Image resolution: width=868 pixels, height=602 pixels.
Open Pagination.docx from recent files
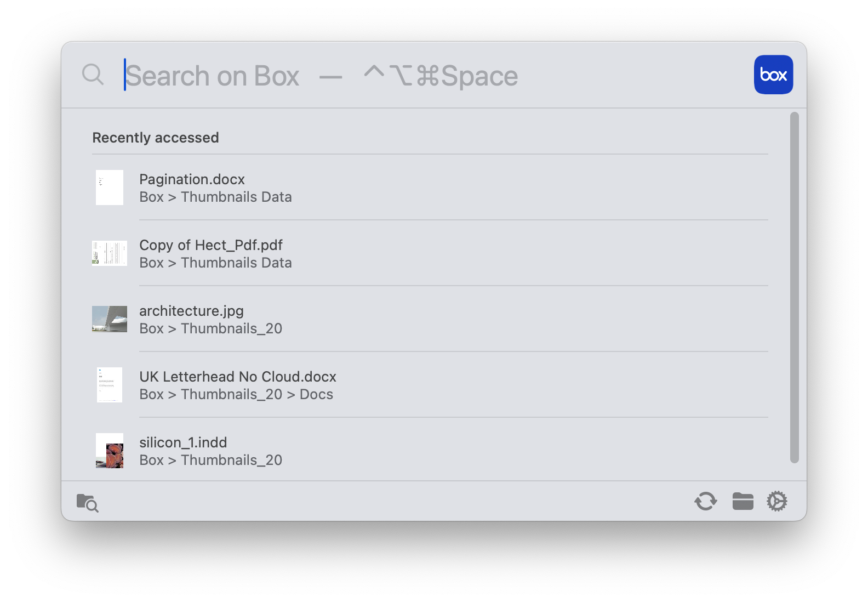pos(192,179)
